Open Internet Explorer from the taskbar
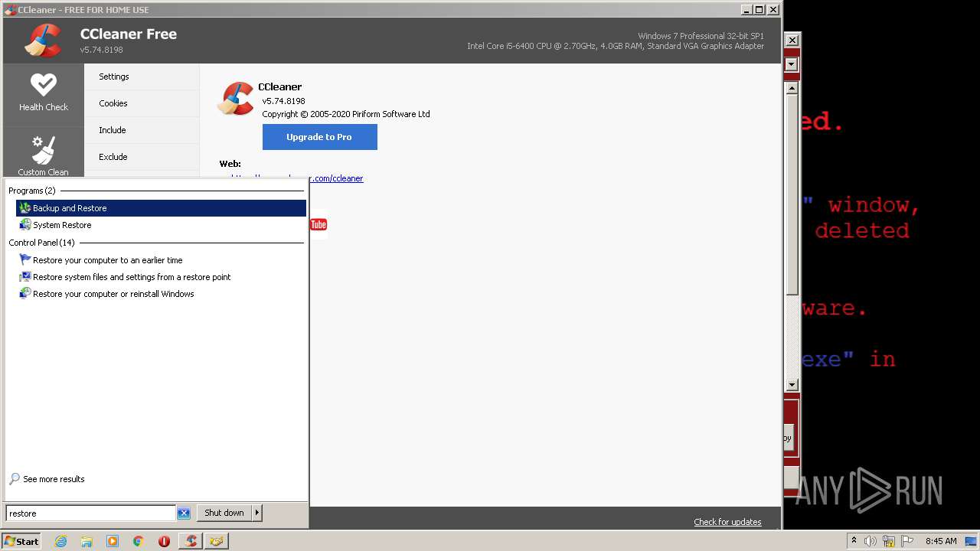980x551 pixels. click(60, 541)
